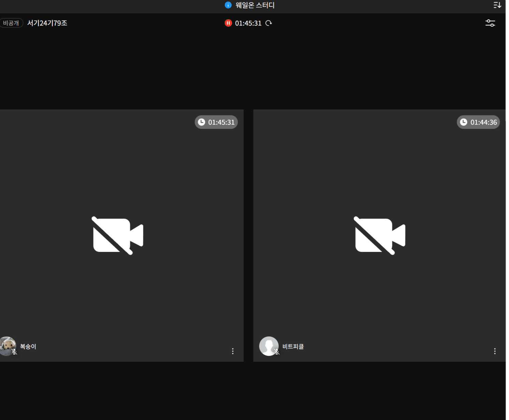
Task: Open the more options menu for 비트피클
Action: 495,351
